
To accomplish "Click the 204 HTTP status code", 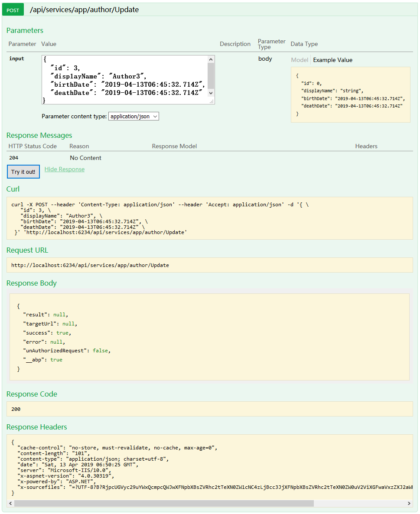I will point(14,158).
